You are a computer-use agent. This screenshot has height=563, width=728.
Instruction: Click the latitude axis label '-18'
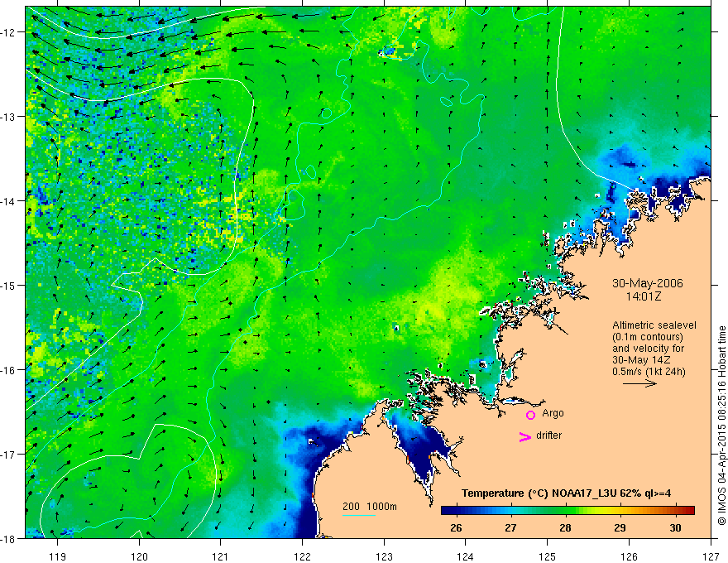point(8,538)
